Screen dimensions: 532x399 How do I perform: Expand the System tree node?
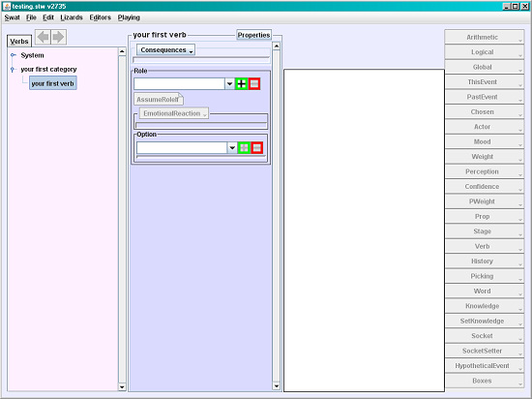pos(14,55)
